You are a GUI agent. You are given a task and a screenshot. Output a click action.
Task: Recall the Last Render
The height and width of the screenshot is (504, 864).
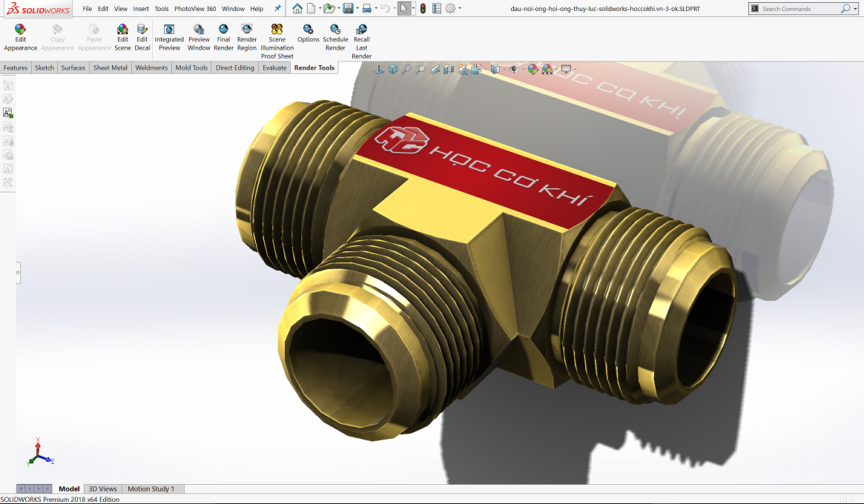(x=361, y=42)
